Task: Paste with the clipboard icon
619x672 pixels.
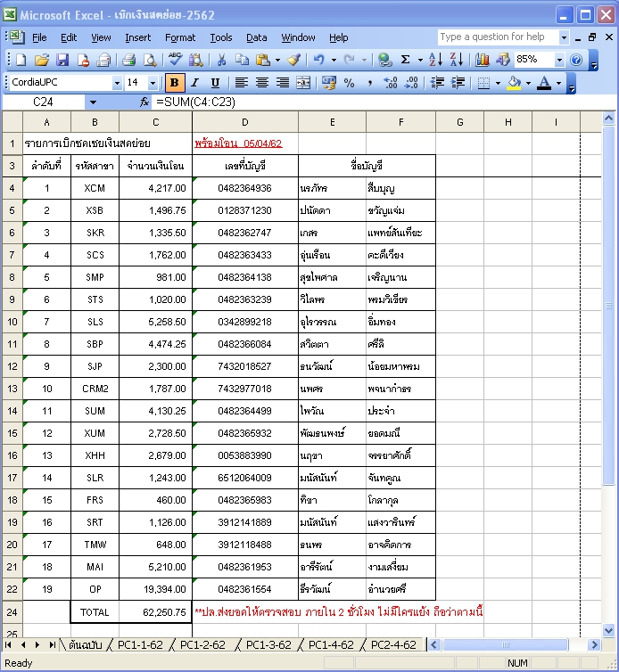Action: pos(263,60)
